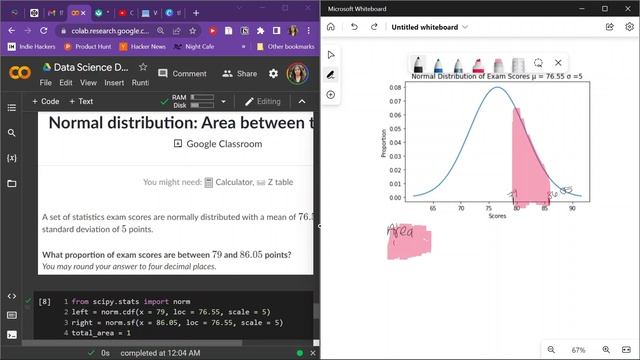Screen dimensions: 640x360
Task: Open the Comment panel in Colab
Action: pos(182,73)
